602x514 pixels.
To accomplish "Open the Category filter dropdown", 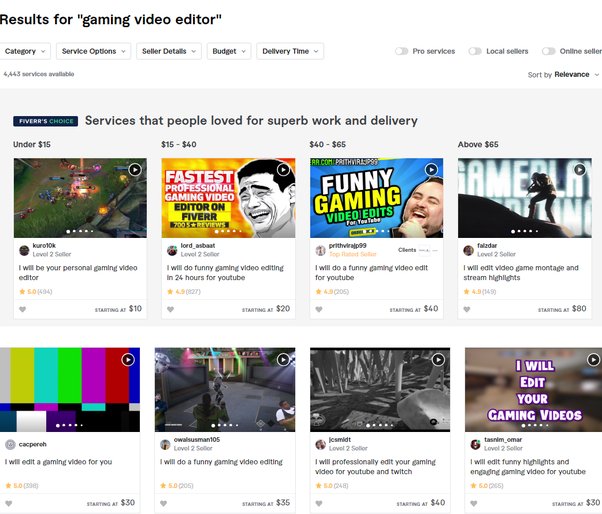I will click(x=25, y=51).
